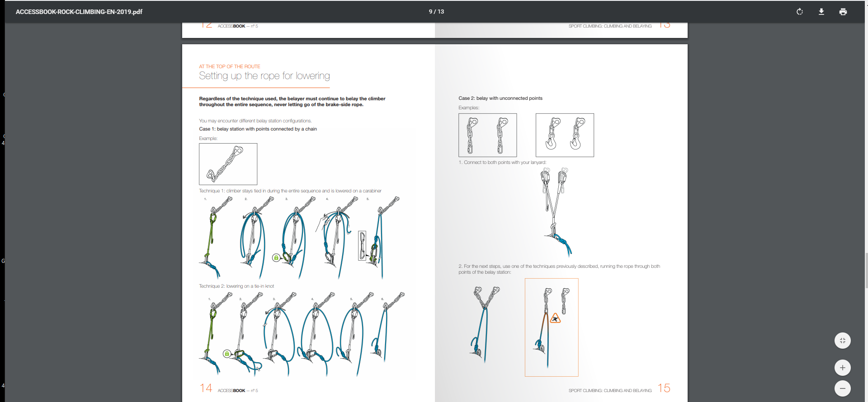This screenshot has height=402, width=868.
Task: Click 'Technique 2: lowering on a tie-in knot' caption
Action: 236,286
